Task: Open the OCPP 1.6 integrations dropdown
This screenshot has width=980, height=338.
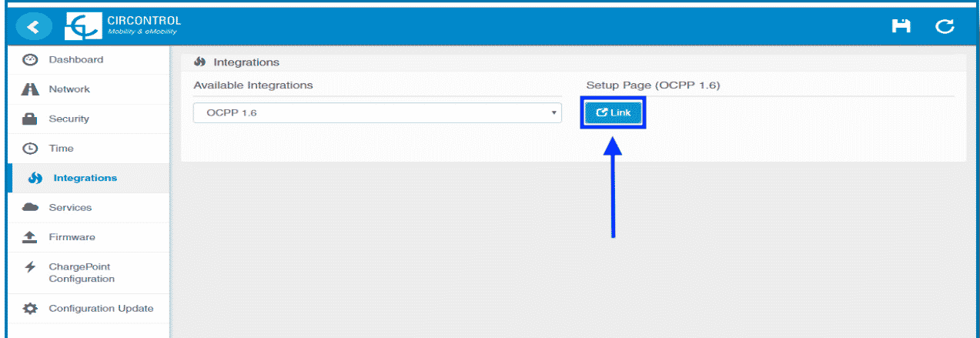Action: click(x=377, y=112)
